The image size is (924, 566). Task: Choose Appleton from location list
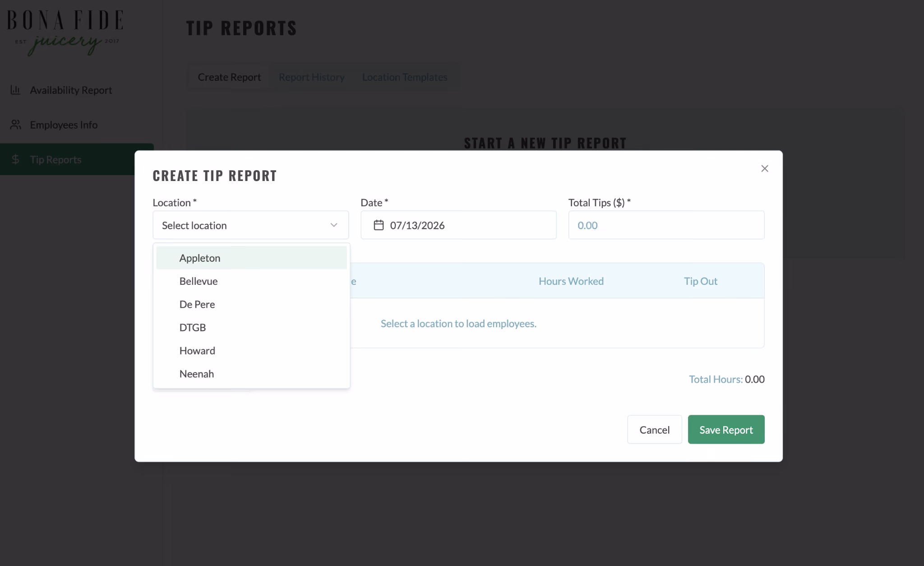251,258
